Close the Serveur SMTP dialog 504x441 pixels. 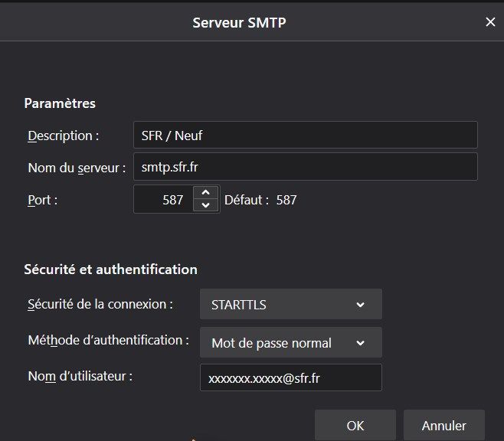pos(490,22)
